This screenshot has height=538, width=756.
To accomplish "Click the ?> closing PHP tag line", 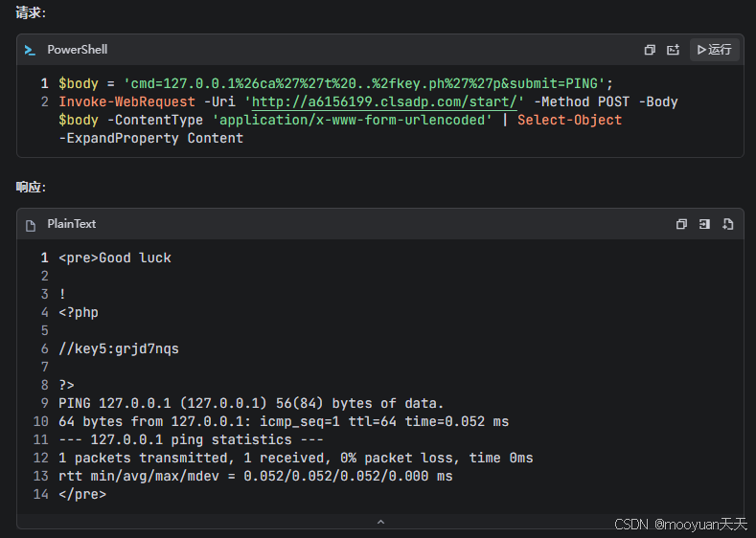I will [66, 385].
